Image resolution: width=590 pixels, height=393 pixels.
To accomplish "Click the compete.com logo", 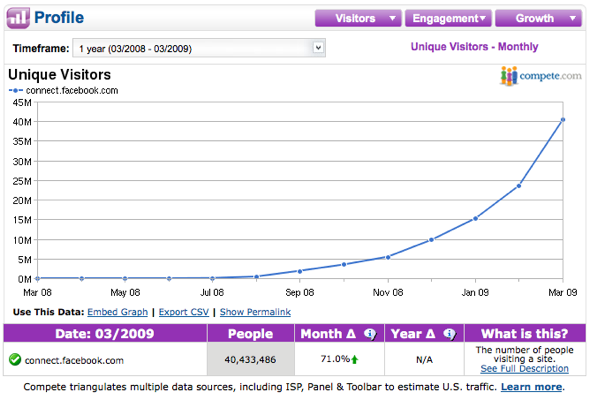I will click(x=540, y=76).
